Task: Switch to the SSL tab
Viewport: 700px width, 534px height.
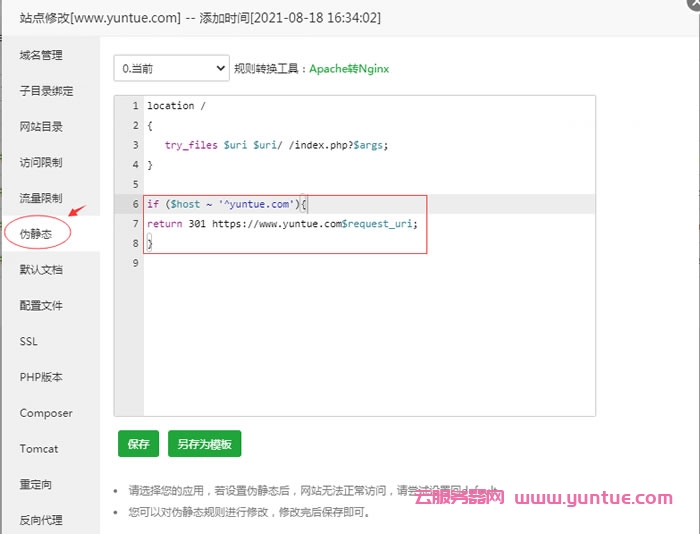Action: point(29,342)
